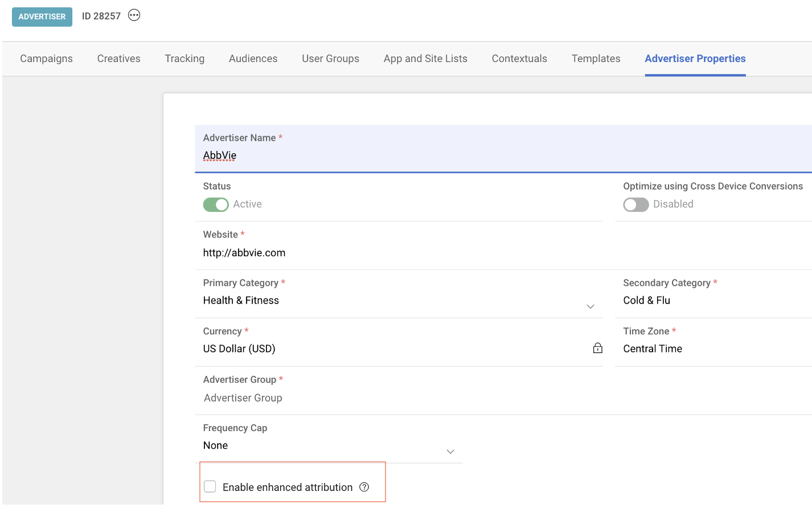The width and height of the screenshot is (812, 508).
Task: Click the None Frequency Cap value
Action: coord(215,445)
